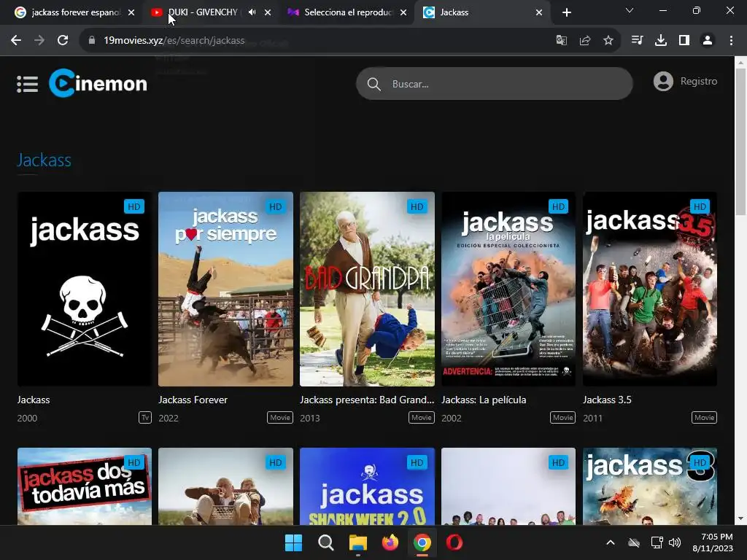Click the Jackass: La película title

tap(484, 400)
